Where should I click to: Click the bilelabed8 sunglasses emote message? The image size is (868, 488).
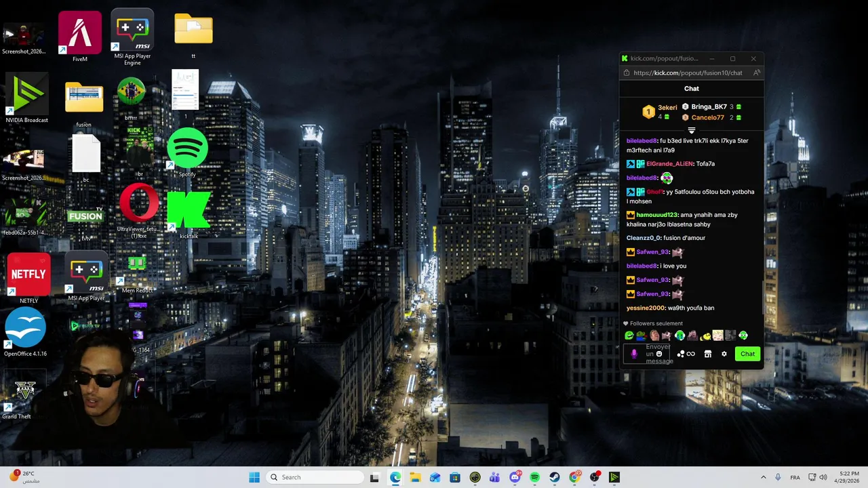coord(667,178)
